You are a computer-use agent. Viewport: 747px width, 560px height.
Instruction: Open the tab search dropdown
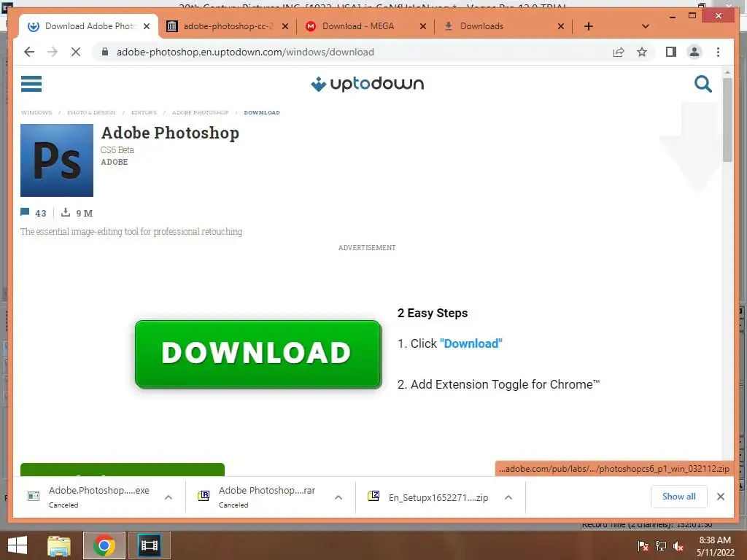(646, 26)
